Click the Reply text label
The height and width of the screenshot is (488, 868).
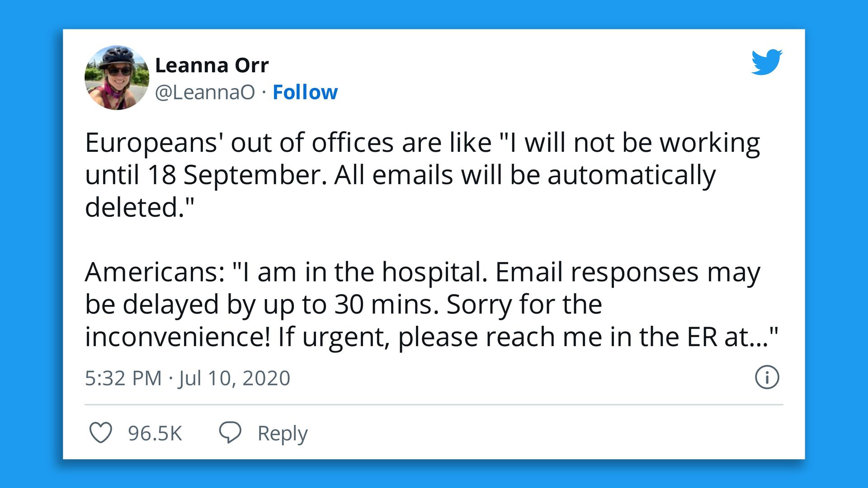tap(282, 433)
